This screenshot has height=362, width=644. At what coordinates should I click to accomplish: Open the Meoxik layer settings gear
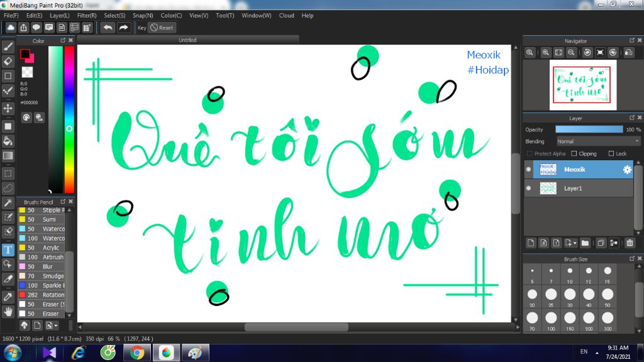627,170
